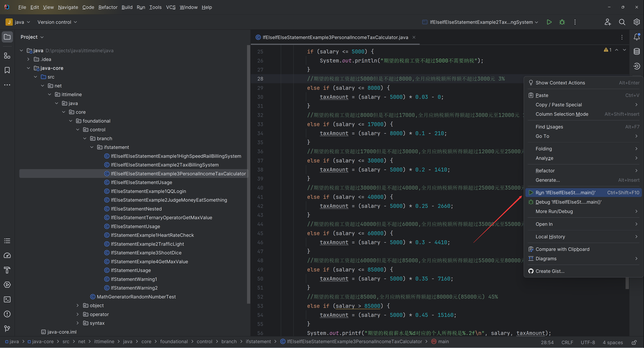Open the Build hammer tool window icon
This screenshot has width=644, height=348.
[7, 270]
